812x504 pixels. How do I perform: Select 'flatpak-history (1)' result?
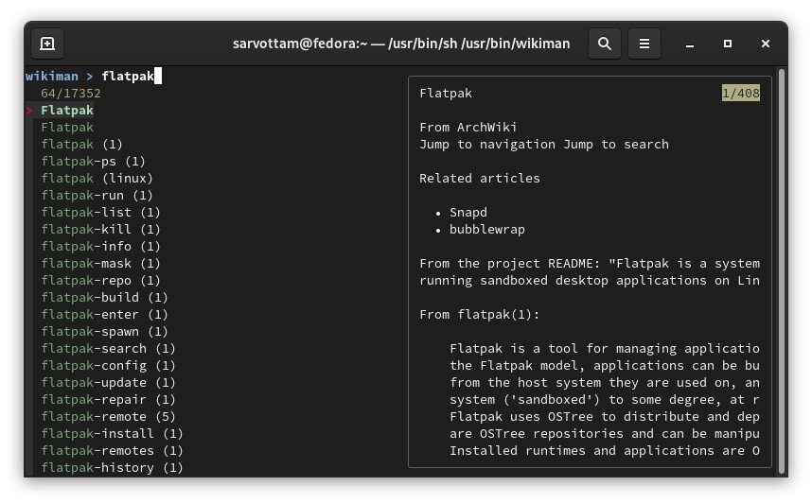click(113, 468)
